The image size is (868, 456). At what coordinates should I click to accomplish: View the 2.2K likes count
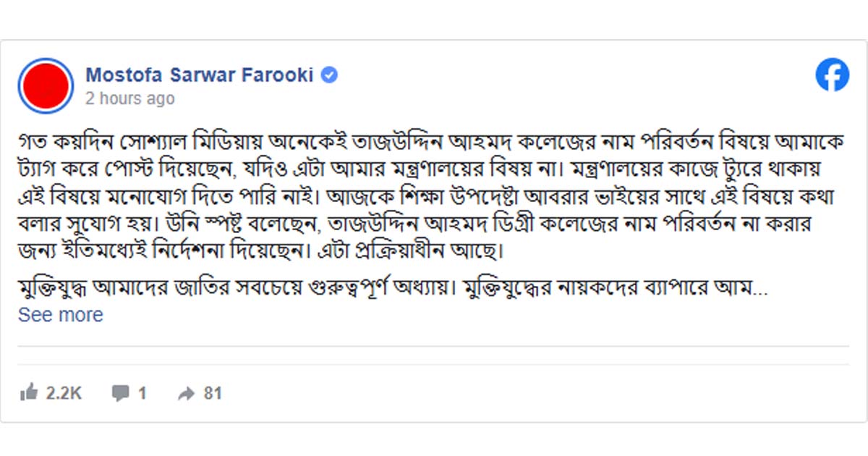pyautogui.click(x=64, y=394)
